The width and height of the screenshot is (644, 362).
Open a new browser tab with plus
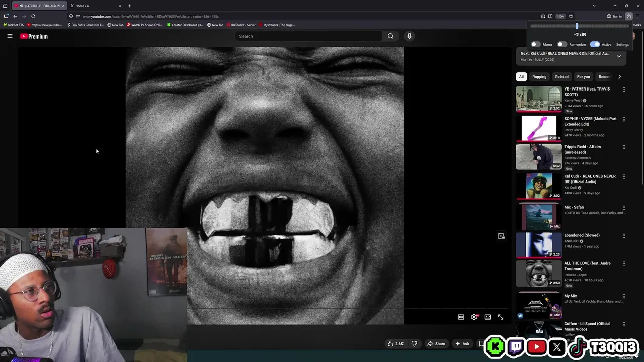(x=129, y=6)
